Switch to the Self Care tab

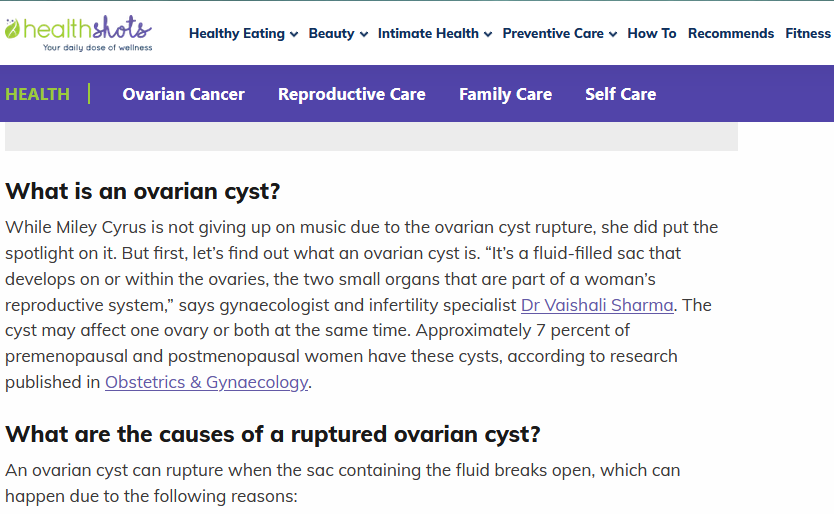click(x=621, y=94)
